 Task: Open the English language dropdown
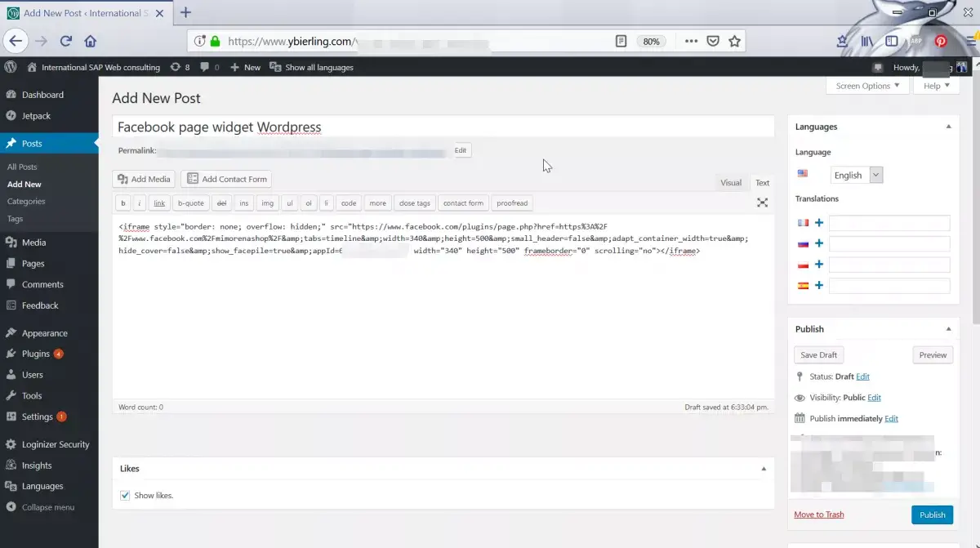click(857, 175)
